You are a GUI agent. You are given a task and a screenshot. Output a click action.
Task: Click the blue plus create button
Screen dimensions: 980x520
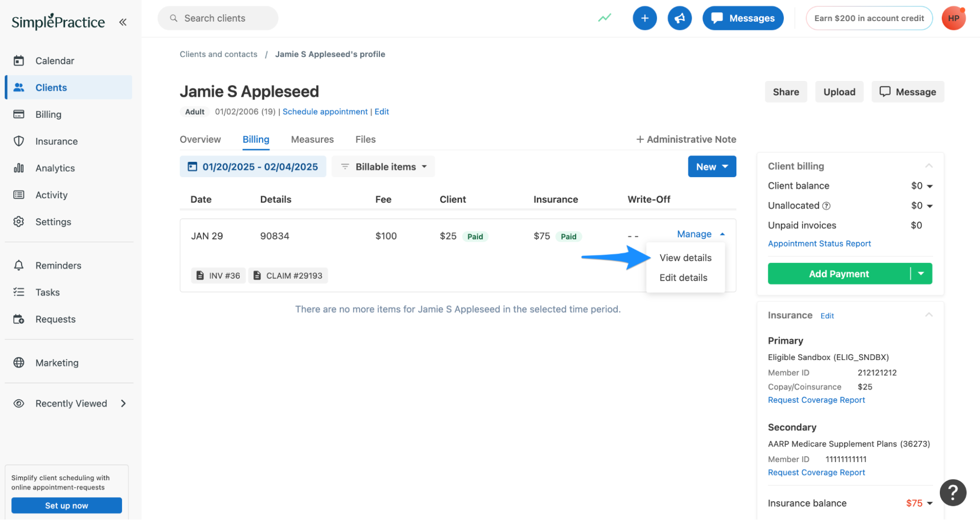(645, 18)
